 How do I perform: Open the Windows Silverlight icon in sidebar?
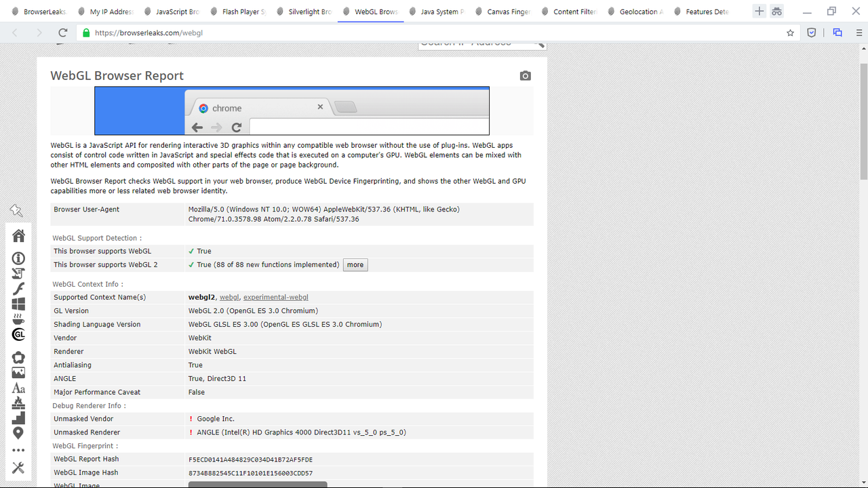18,304
